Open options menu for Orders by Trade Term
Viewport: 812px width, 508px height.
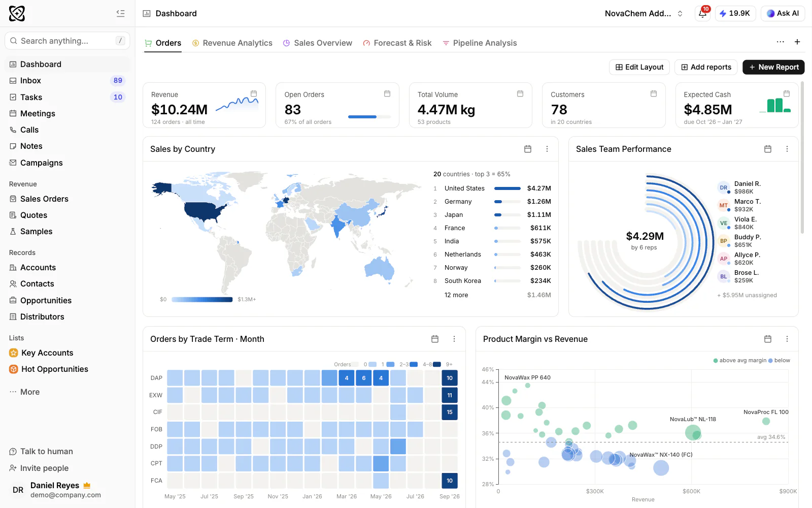[454, 339]
